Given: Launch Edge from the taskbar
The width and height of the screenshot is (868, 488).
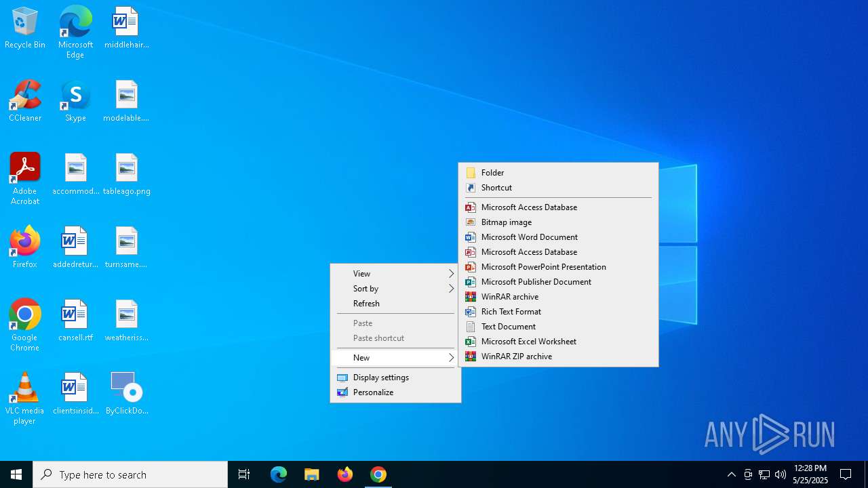Looking at the screenshot, I should click(279, 474).
